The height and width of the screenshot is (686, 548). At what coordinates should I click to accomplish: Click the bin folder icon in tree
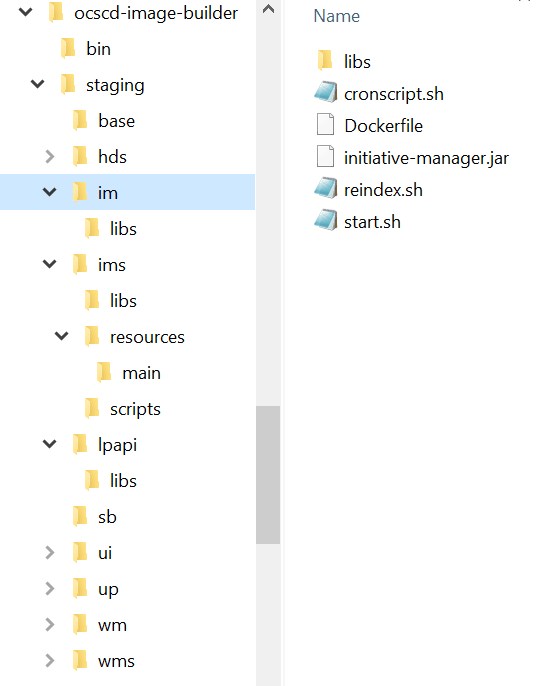point(68,48)
